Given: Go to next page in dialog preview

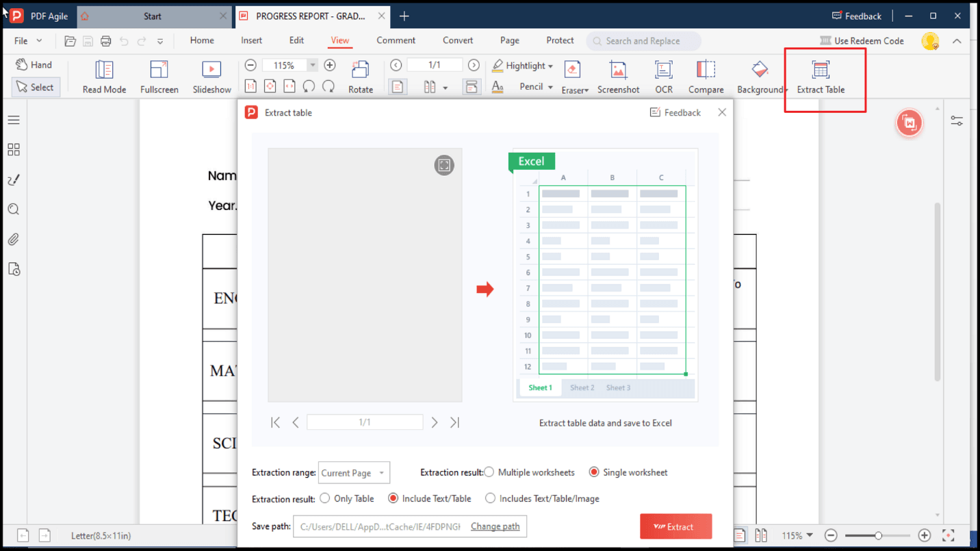Looking at the screenshot, I should pyautogui.click(x=435, y=423).
